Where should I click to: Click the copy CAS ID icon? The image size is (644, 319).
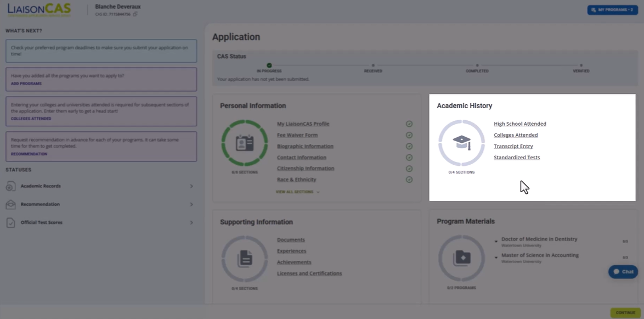[135, 14]
